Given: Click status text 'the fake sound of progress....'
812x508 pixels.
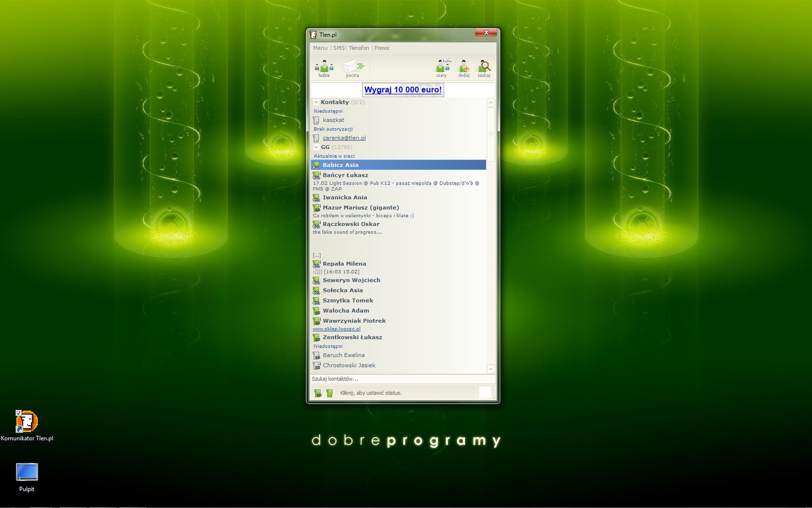Looking at the screenshot, I should (347, 232).
